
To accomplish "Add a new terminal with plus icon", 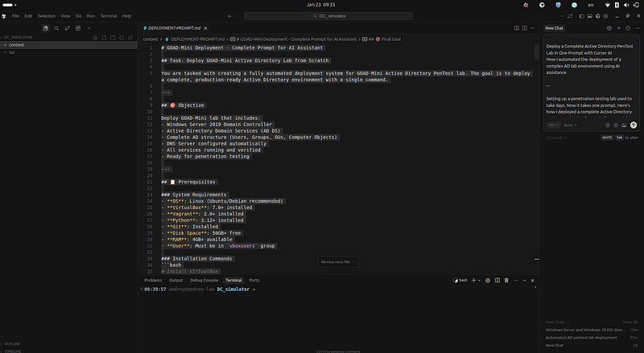I will point(473,281).
